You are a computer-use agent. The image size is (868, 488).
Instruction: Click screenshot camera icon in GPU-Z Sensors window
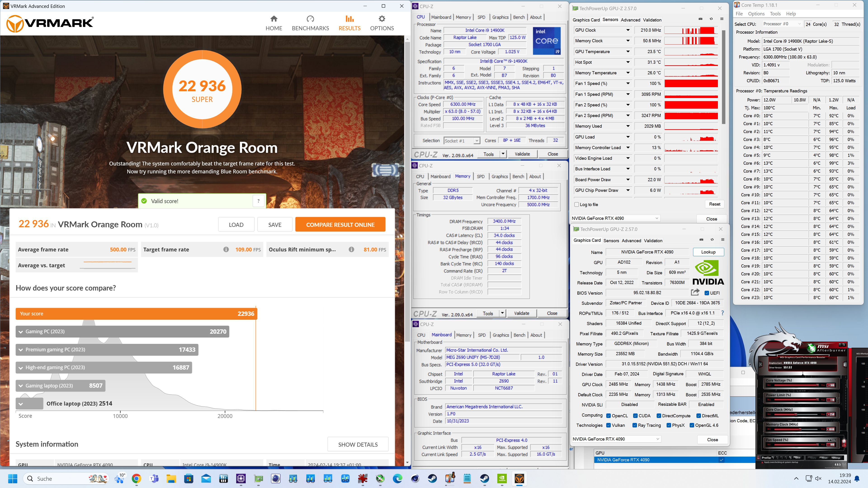click(x=701, y=19)
